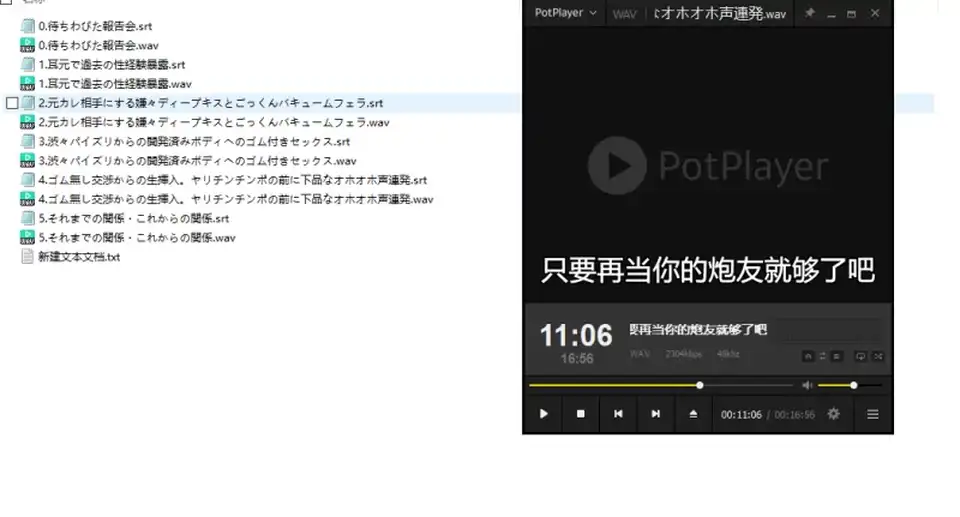Close the PotPlayer window
The image size is (960, 517).
[875, 13]
